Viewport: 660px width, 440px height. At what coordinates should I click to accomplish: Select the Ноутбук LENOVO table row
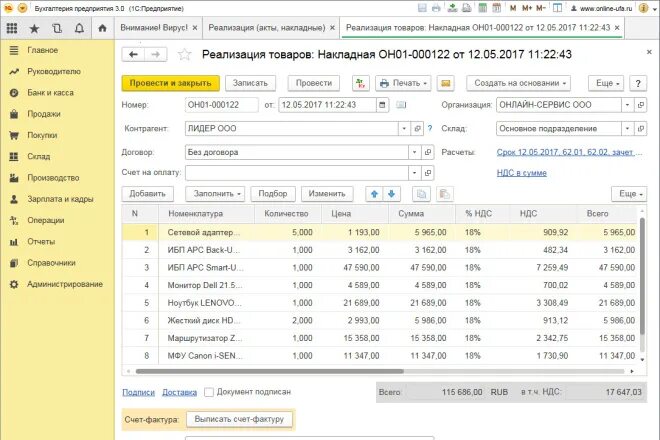(x=381, y=303)
